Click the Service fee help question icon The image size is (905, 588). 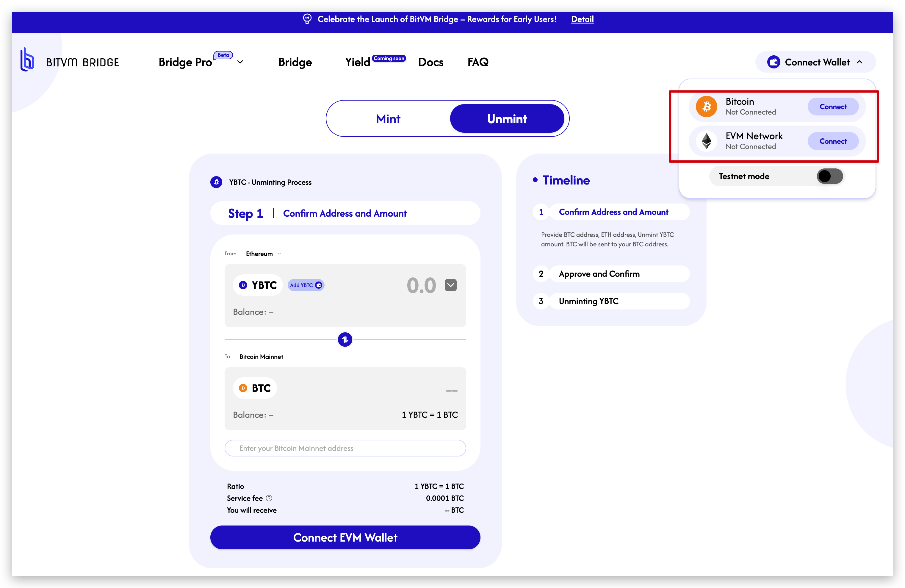click(269, 498)
